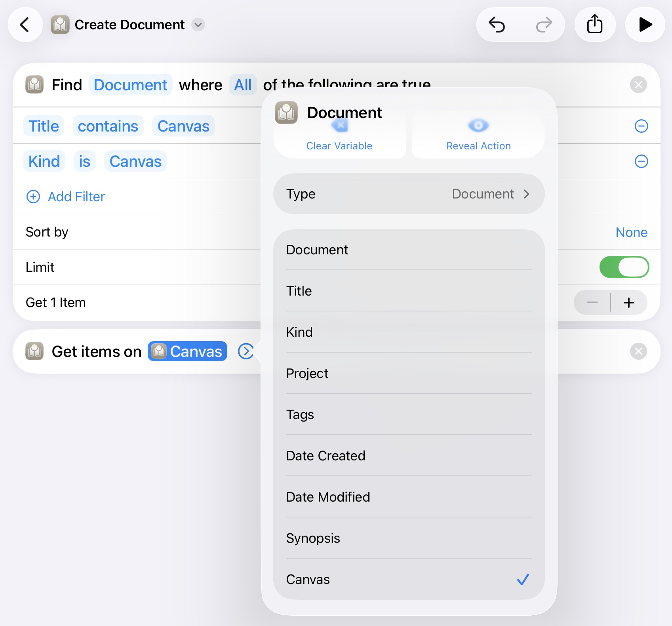Change the contains filter operator

(x=108, y=126)
